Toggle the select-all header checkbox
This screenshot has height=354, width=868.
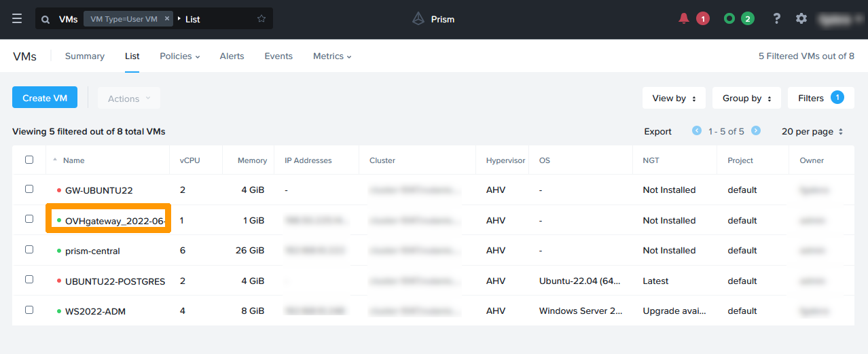click(x=29, y=160)
